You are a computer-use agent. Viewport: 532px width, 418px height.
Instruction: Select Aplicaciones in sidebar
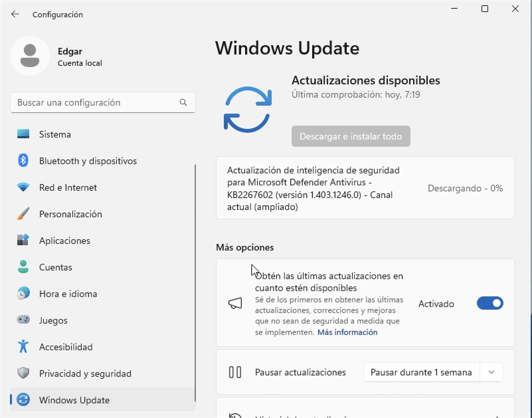pos(103,240)
